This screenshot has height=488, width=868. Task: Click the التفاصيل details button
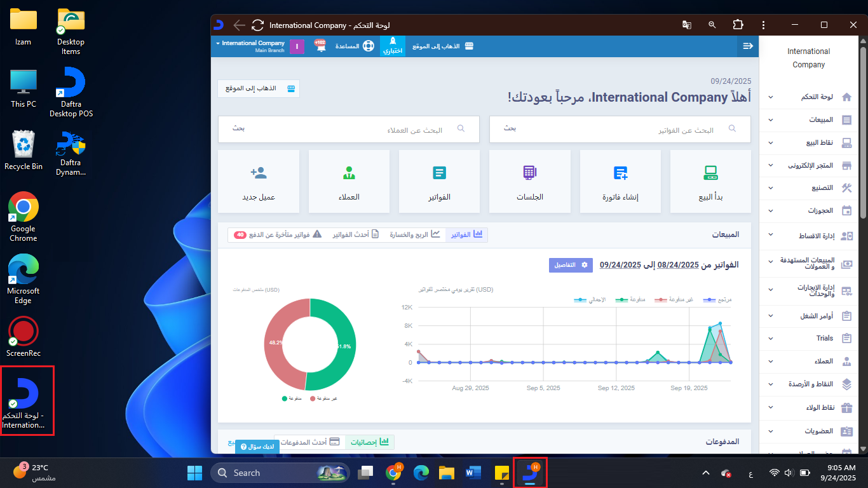(571, 265)
